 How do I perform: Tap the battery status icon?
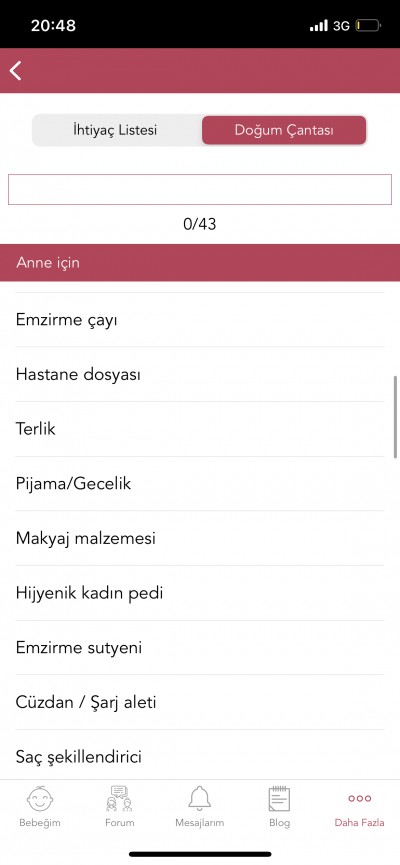367,25
